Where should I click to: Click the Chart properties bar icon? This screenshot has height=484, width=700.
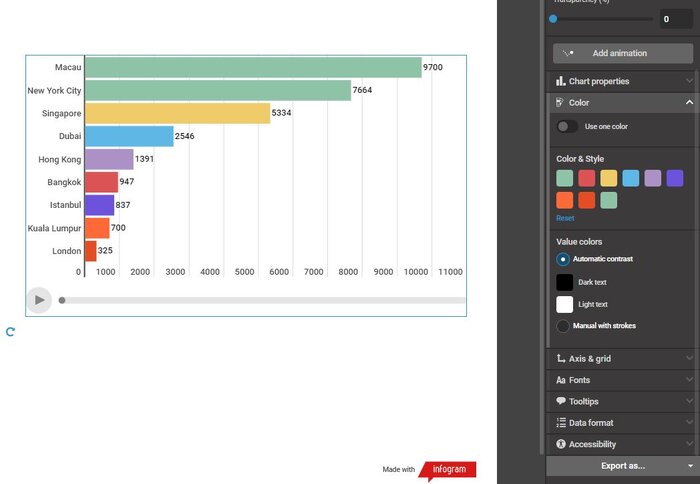561,81
